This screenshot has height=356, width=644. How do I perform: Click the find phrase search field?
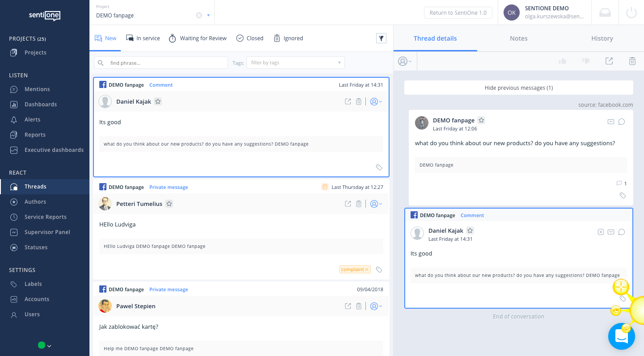click(x=161, y=63)
